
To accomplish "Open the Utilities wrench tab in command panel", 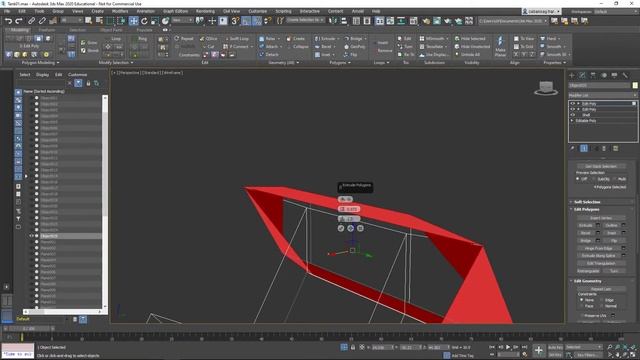I will tap(625, 76).
